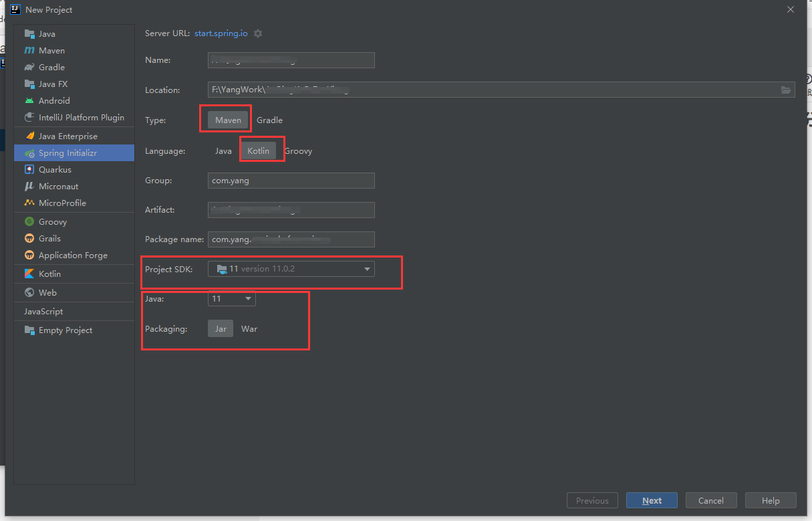The image size is (812, 521).
Task: Click the Next button
Action: pyautogui.click(x=652, y=500)
